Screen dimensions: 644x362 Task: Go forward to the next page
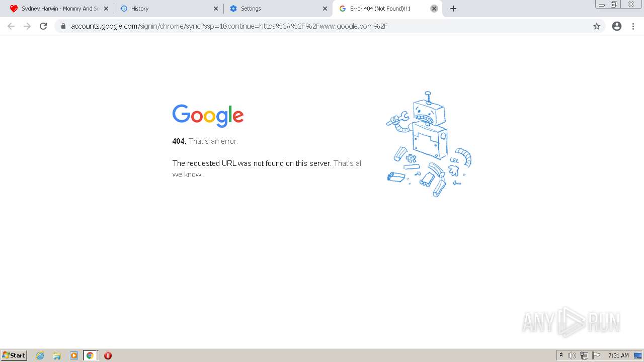point(27,26)
